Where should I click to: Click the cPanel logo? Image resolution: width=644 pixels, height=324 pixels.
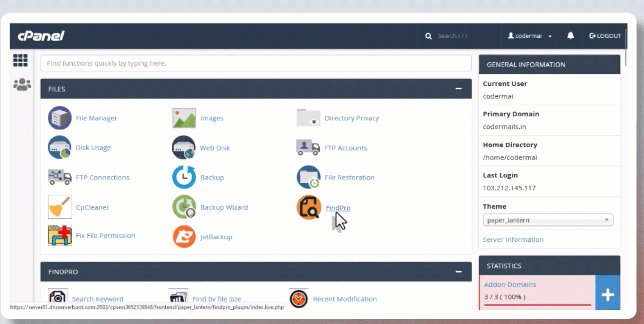tap(41, 36)
